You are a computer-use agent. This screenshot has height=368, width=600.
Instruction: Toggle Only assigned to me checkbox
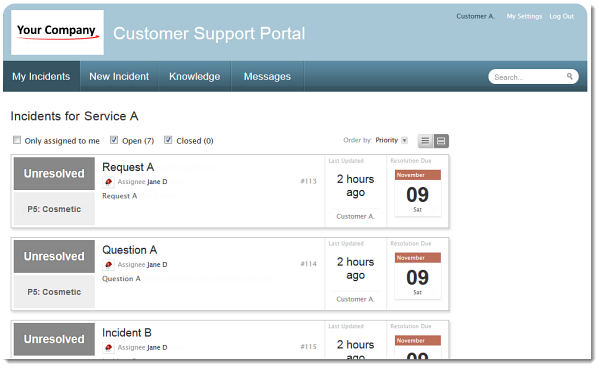17,140
